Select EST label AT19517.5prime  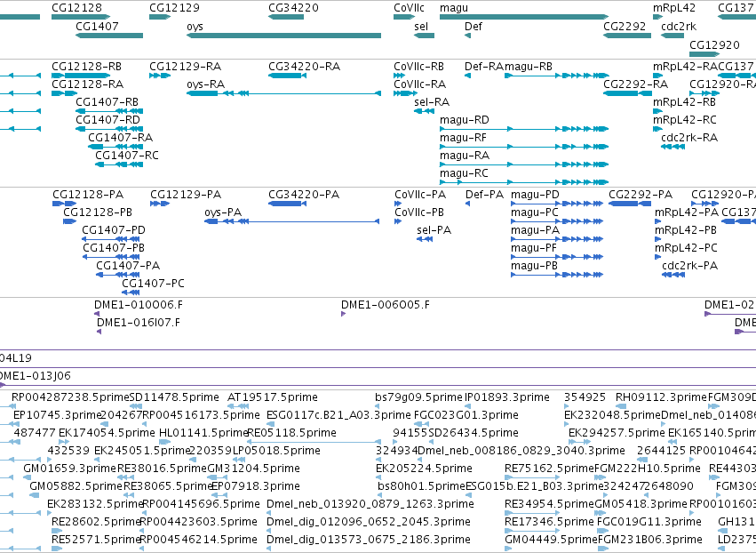273,397
